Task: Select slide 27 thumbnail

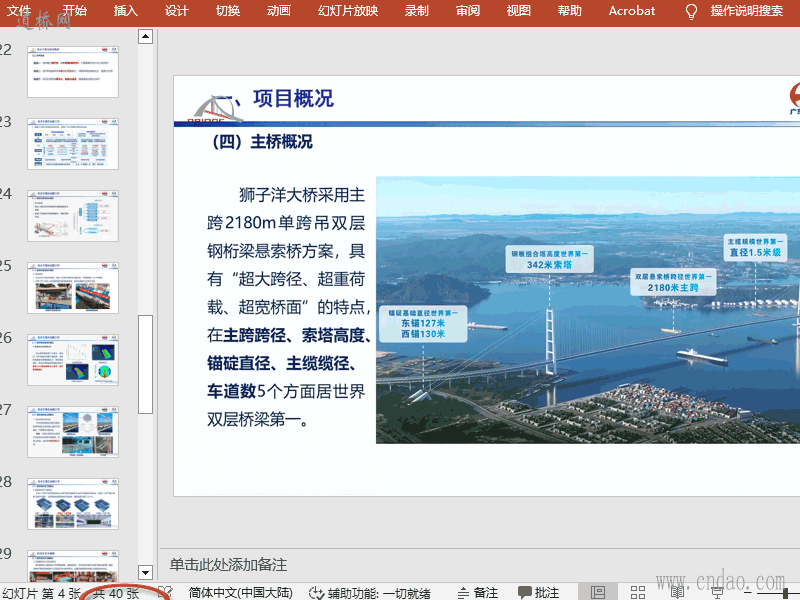Action: [x=73, y=432]
